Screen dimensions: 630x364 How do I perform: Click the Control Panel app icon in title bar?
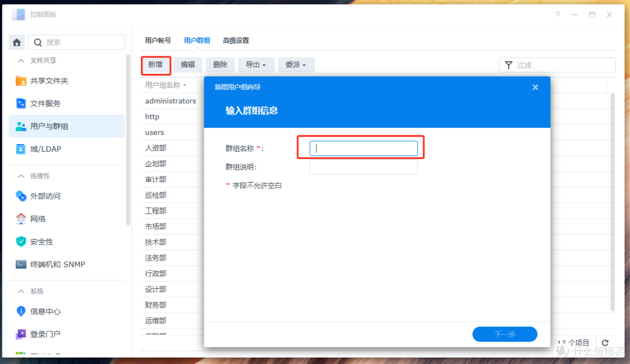click(19, 15)
